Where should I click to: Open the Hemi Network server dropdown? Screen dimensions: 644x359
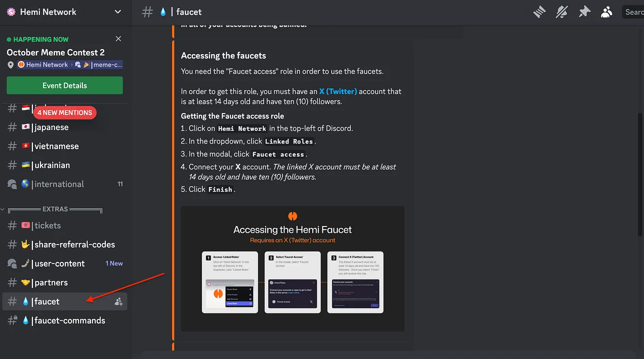click(x=118, y=12)
